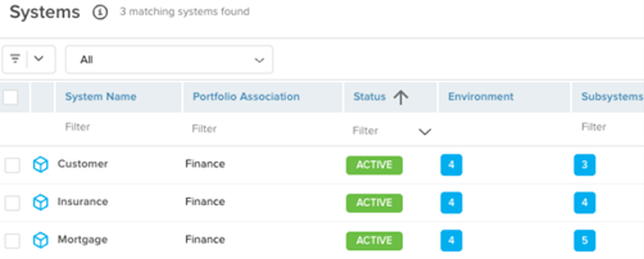Open the filter lines icon button
Screen dimensions: 644x259
point(15,59)
